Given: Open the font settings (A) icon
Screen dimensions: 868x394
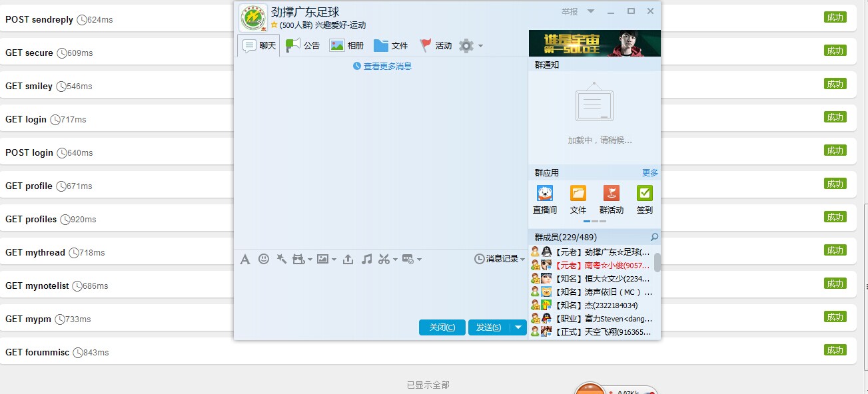Looking at the screenshot, I should tap(245, 260).
